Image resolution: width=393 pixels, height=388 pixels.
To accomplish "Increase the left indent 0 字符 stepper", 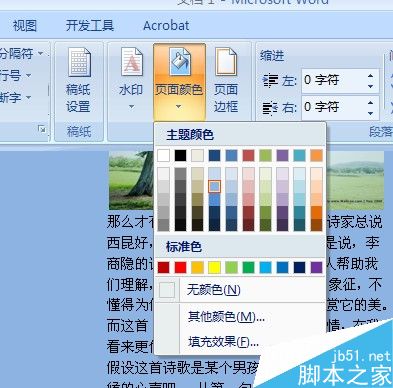I will pos(371,76).
